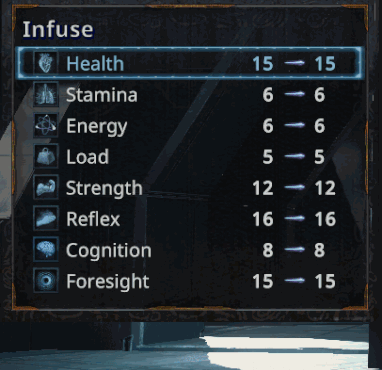Screen dimensions: 382x370
Task: Click the weight icon for Load
Action: (46, 156)
